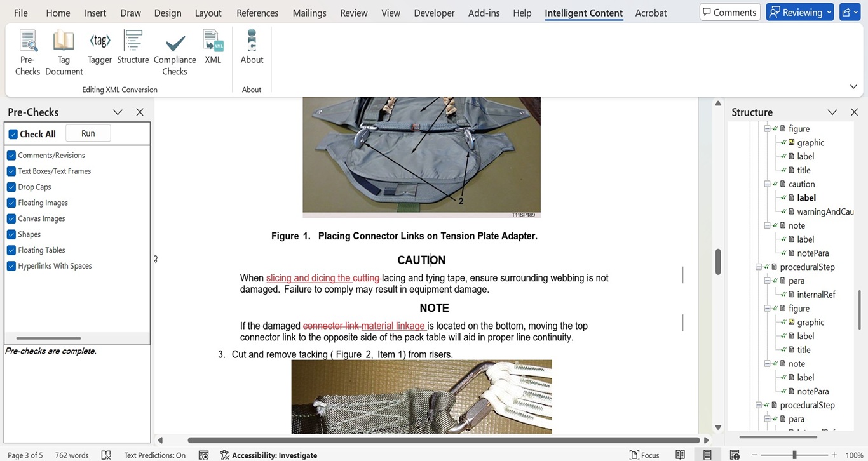Disable the Floating Tables checkbox

pos(11,250)
